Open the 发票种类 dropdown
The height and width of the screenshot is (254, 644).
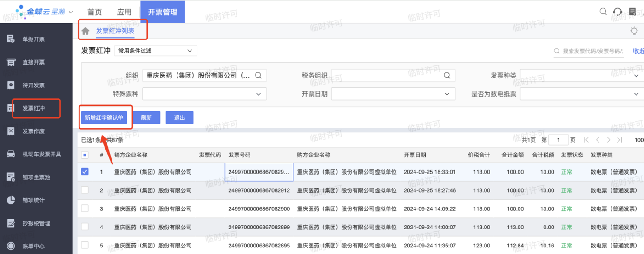click(x=582, y=75)
